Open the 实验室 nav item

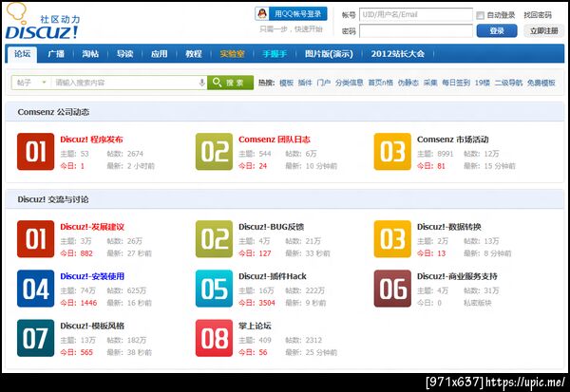[233, 54]
